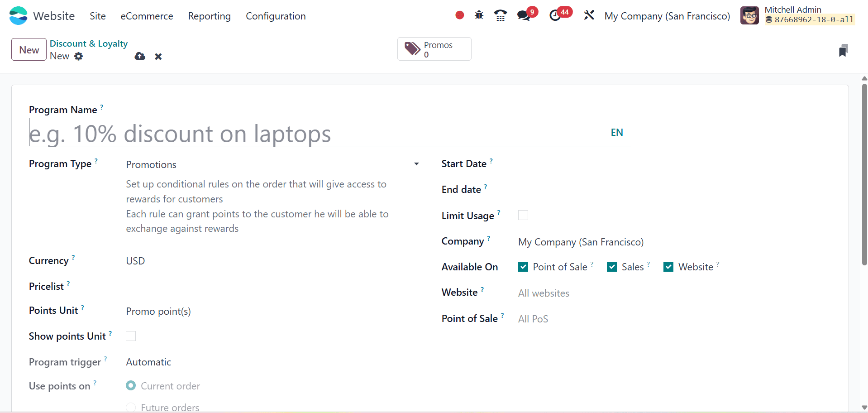Screen dimensions: 868x413
Task: Uncheck the Sales availability checkbox
Action: pyautogui.click(x=612, y=267)
